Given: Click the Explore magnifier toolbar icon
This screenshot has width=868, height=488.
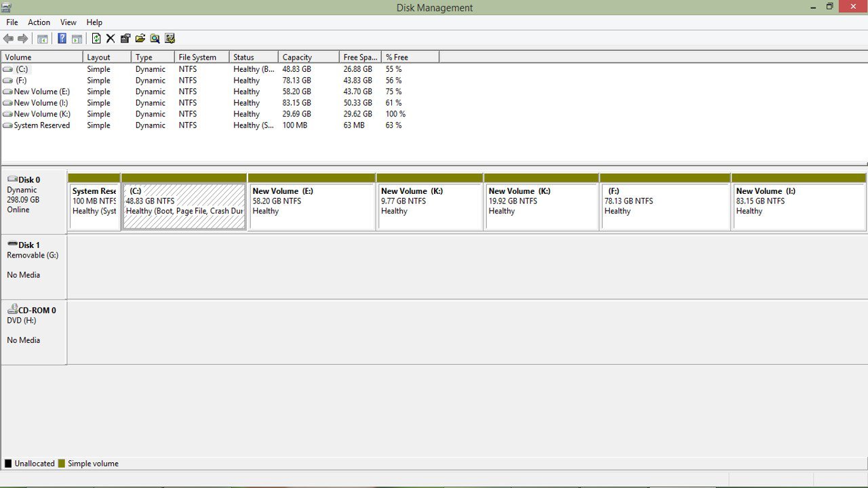Looking at the screenshot, I should [155, 39].
